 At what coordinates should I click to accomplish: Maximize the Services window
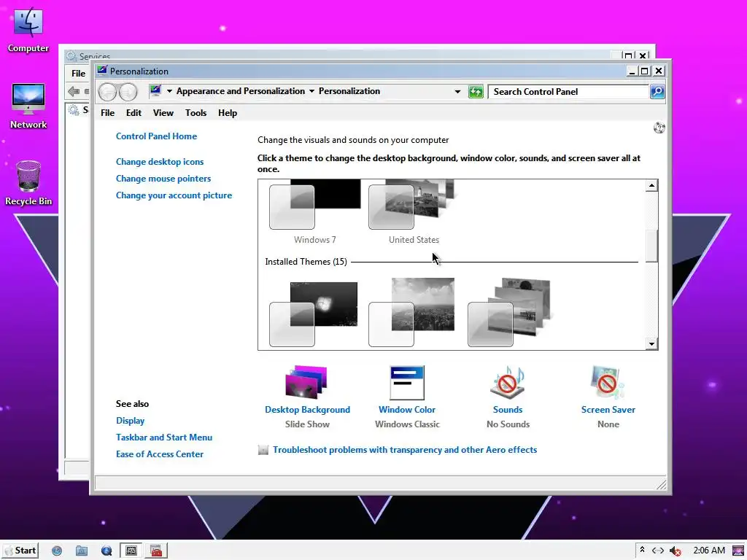click(x=628, y=56)
